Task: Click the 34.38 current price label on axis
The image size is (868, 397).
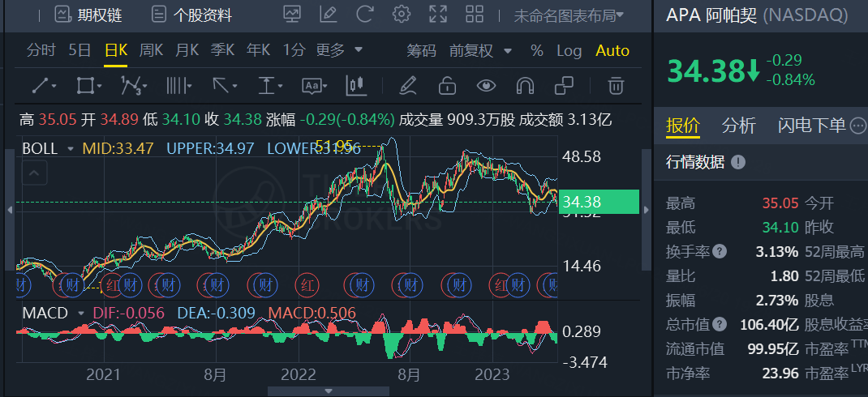Action: click(x=599, y=202)
